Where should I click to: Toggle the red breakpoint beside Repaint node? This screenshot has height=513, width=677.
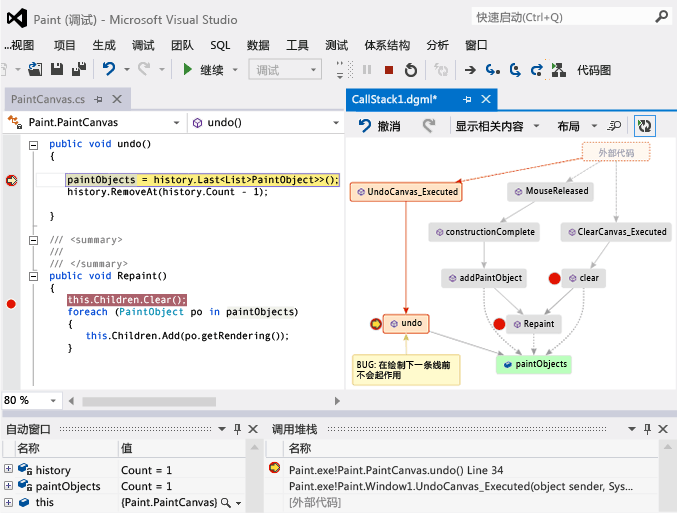coord(499,324)
